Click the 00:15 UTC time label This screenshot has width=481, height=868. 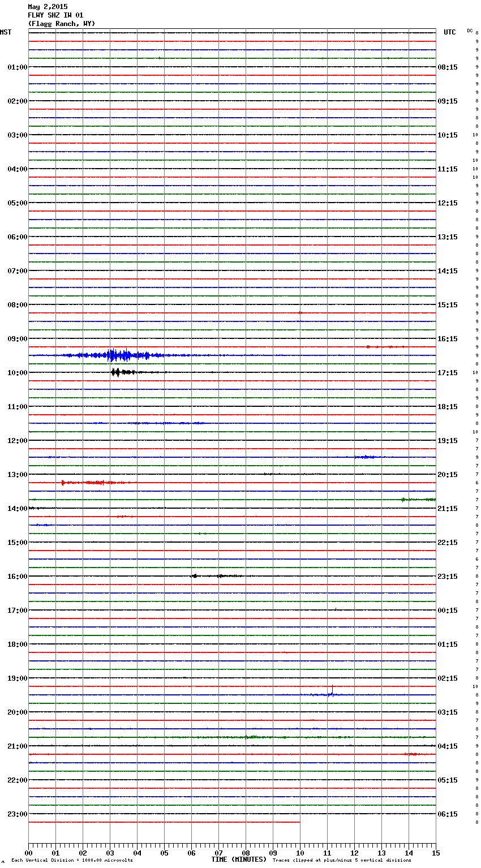pos(448,611)
